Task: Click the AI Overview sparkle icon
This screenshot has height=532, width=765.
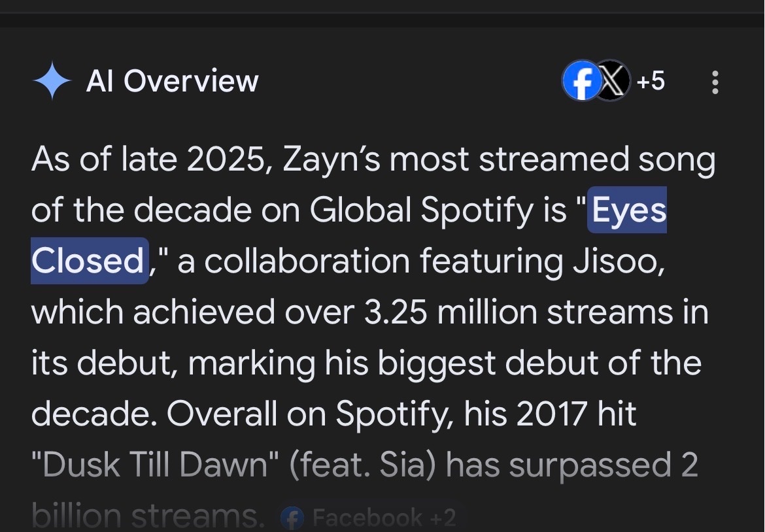Action: click(x=52, y=82)
